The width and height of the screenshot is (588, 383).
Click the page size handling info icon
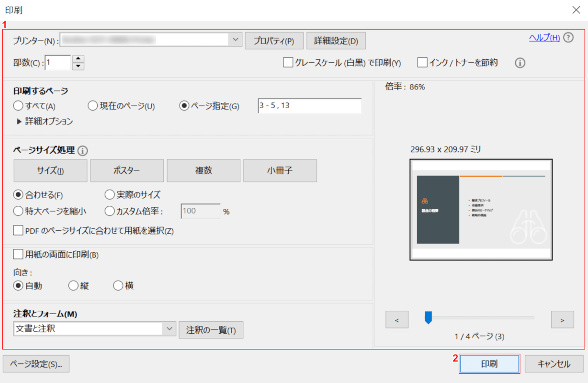[82, 151]
